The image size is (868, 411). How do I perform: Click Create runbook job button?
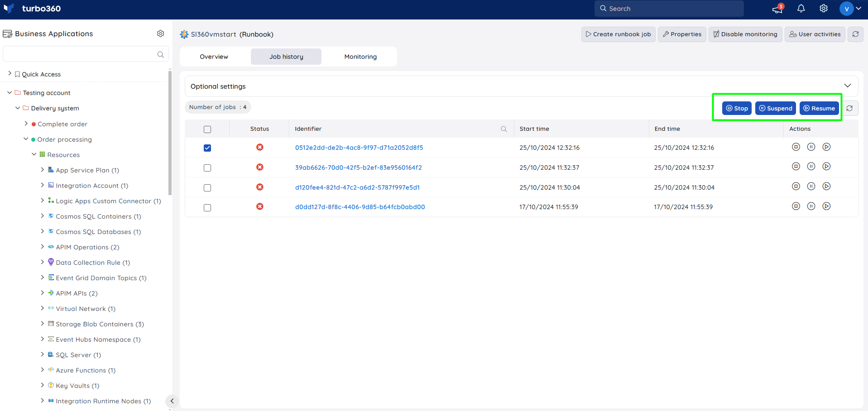point(618,34)
